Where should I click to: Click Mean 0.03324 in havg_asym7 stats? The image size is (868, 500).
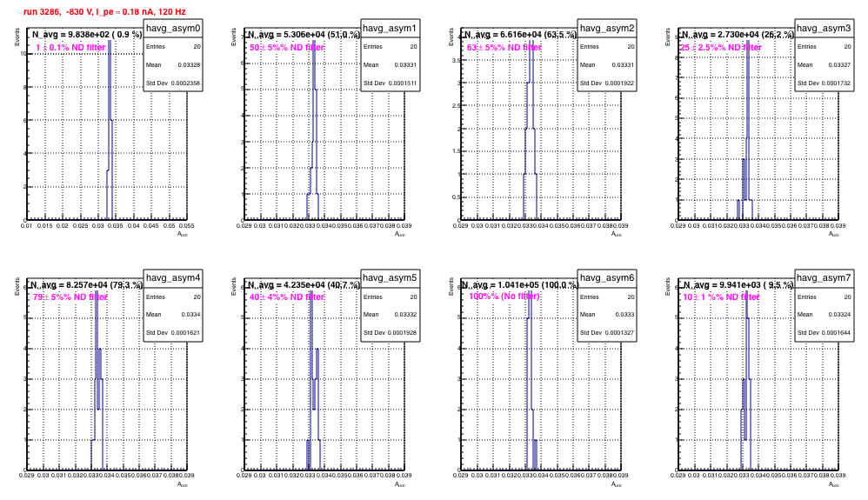[x=824, y=315]
